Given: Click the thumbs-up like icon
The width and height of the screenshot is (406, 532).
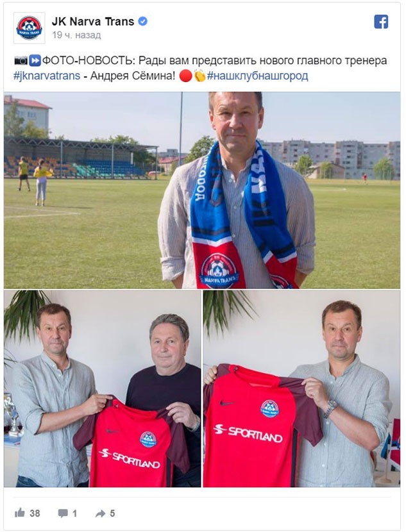Looking at the screenshot, I should [x=20, y=513].
